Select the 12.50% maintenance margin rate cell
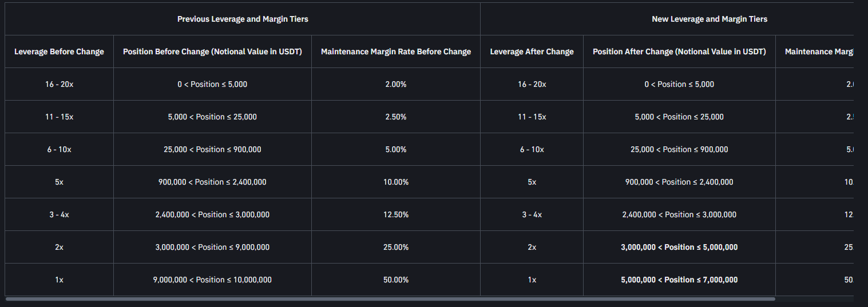The width and height of the screenshot is (868, 307). pyautogui.click(x=396, y=214)
